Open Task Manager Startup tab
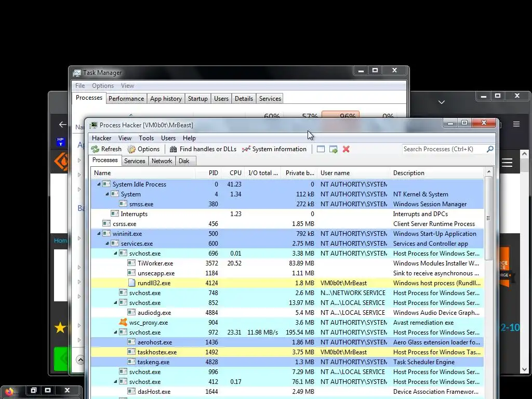 point(198,99)
